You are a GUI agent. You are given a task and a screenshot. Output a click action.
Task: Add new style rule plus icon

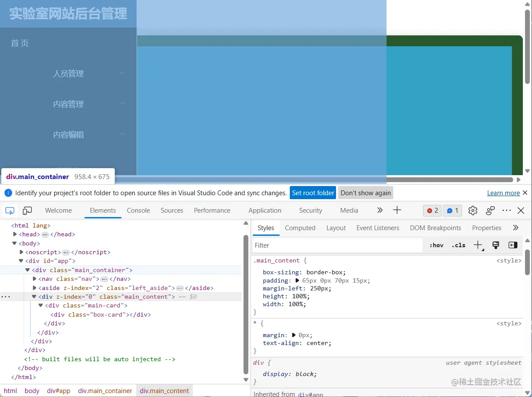478,245
